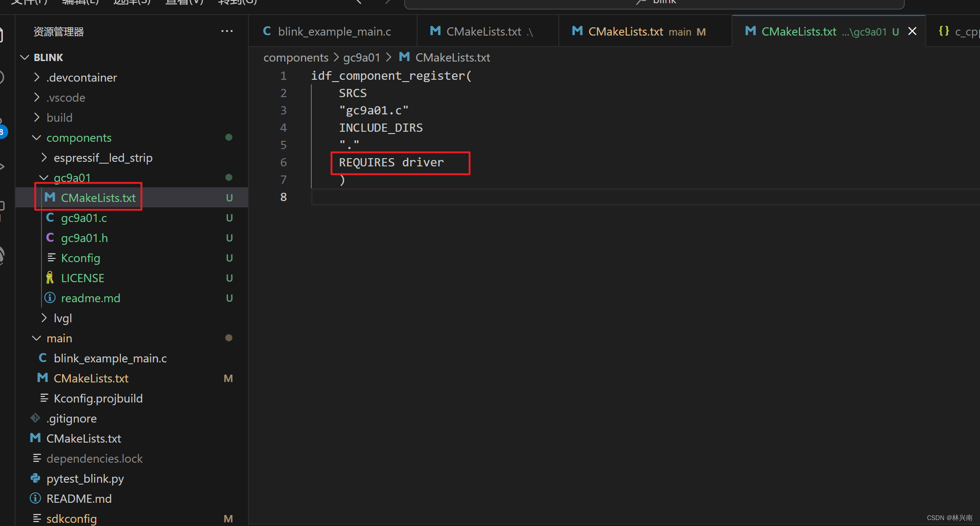The height and width of the screenshot is (526, 980).
Task: Place cursor on REQUIRES driver line
Action: coord(391,162)
